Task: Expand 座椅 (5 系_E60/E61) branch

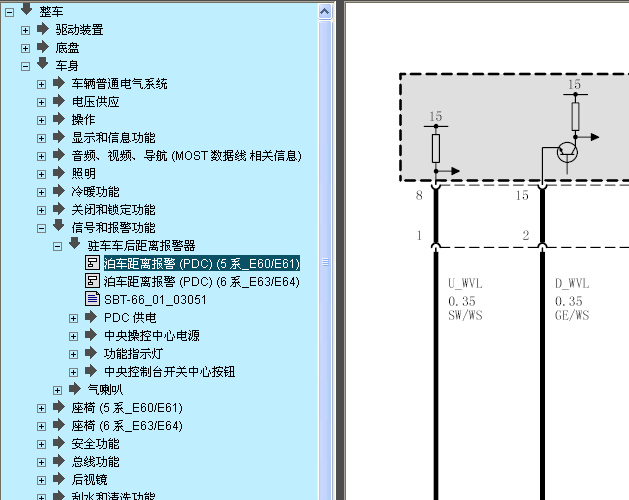Action: [x=41, y=409]
